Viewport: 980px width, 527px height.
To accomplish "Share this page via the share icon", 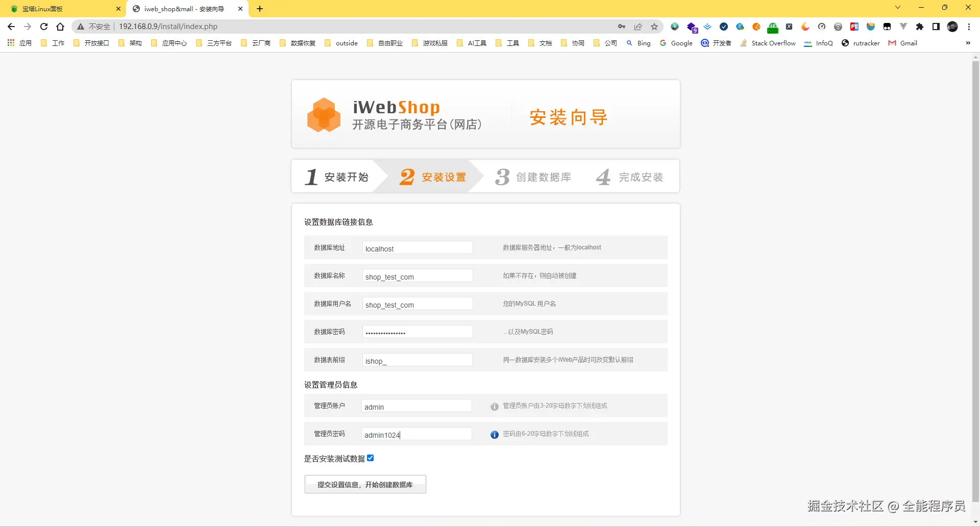I will point(638,27).
